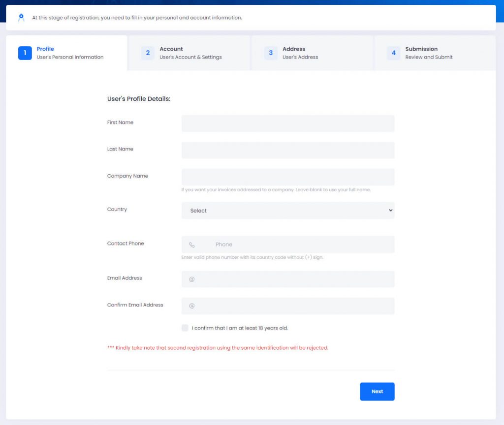Click the Next button
The height and width of the screenshot is (425, 504).
coord(377,391)
